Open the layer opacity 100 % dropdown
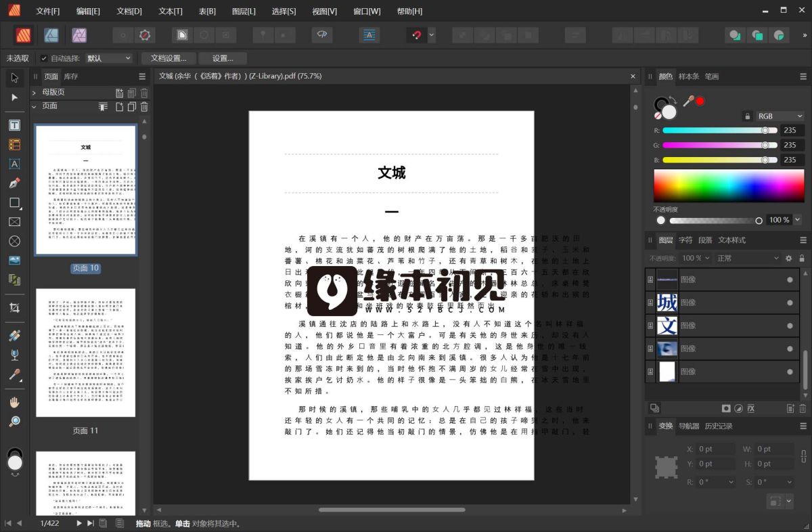The width and height of the screenshot is (812, 532). [x=696, y=258]
